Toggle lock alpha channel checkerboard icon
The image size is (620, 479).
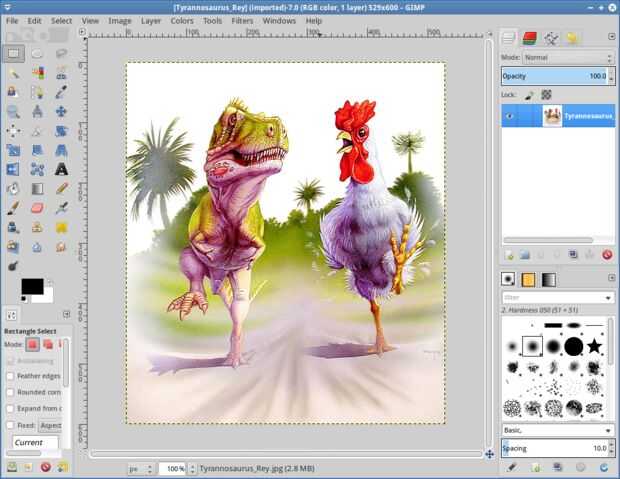pos(546,95)
